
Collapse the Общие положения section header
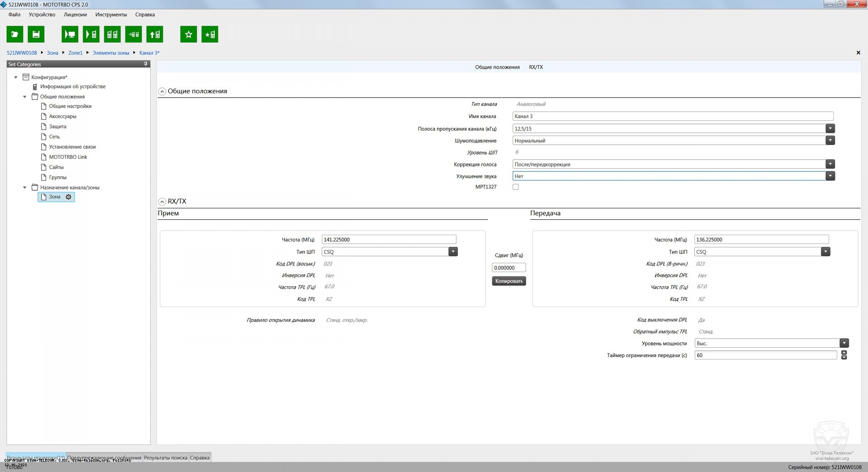162,91
